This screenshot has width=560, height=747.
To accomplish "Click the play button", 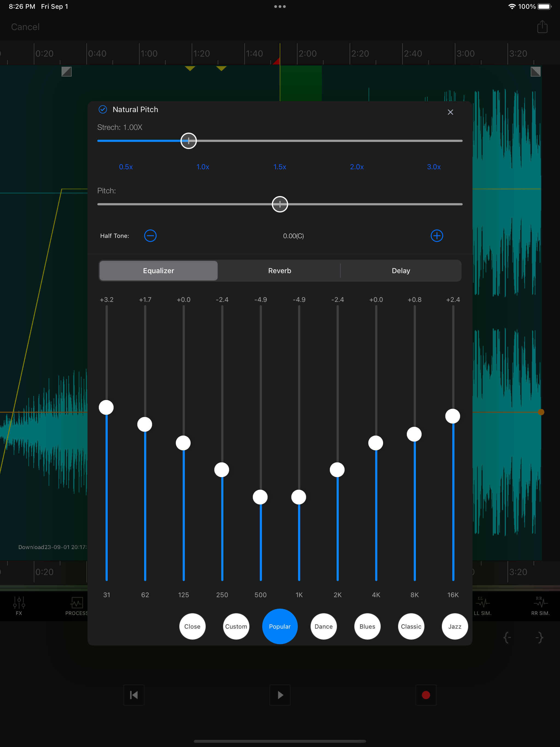I will pos(280,695).
